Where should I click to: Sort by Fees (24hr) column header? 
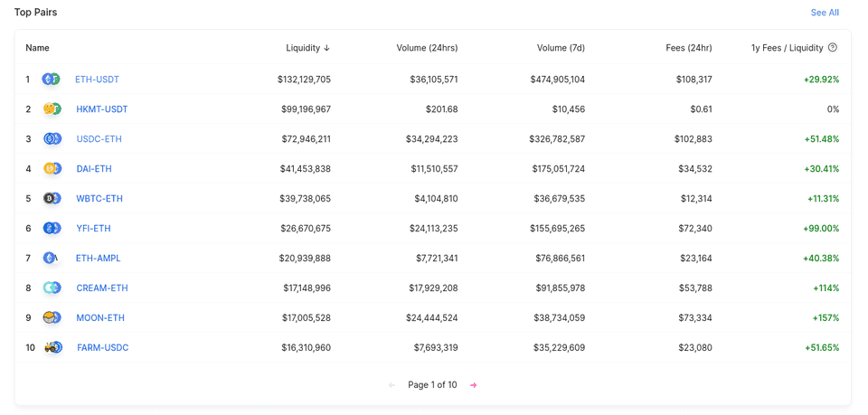688,48
